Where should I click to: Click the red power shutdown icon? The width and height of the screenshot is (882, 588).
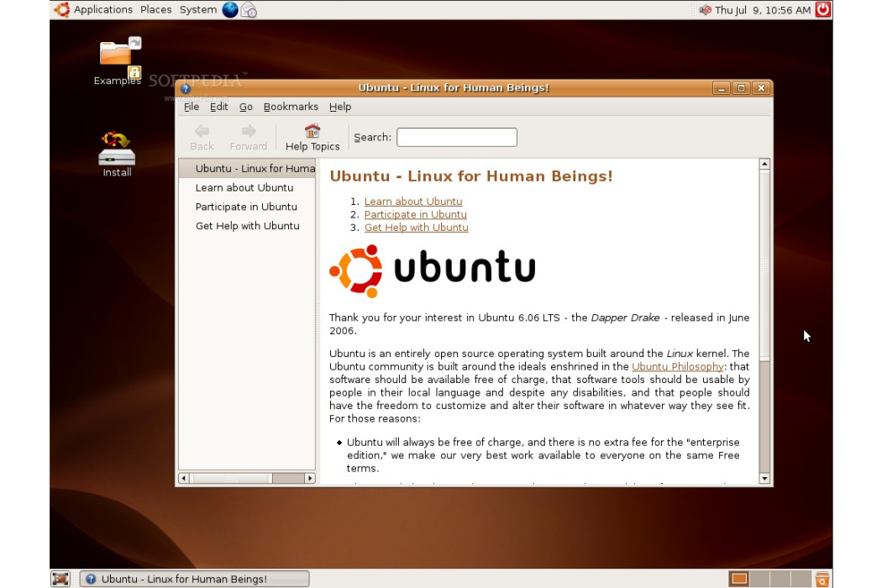tap(823, 9)
